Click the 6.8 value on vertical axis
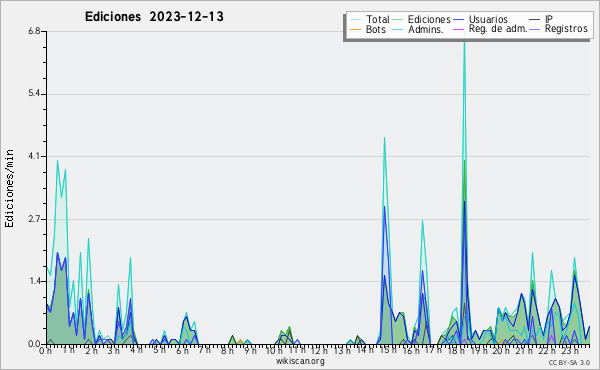The image size is (600, 370). 34,31
